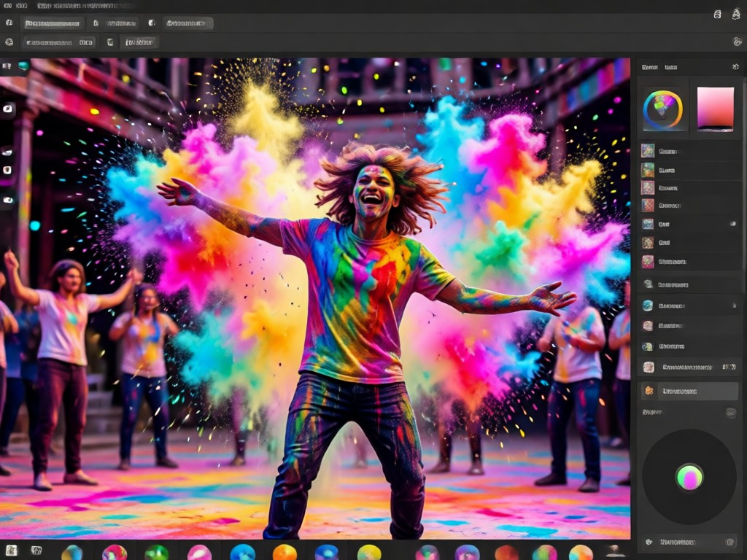Viewport: 747px width, 560px height.
Task: Click the small marker at the right of the blue-globe adjustment row
Action: (x=734, y=306)
